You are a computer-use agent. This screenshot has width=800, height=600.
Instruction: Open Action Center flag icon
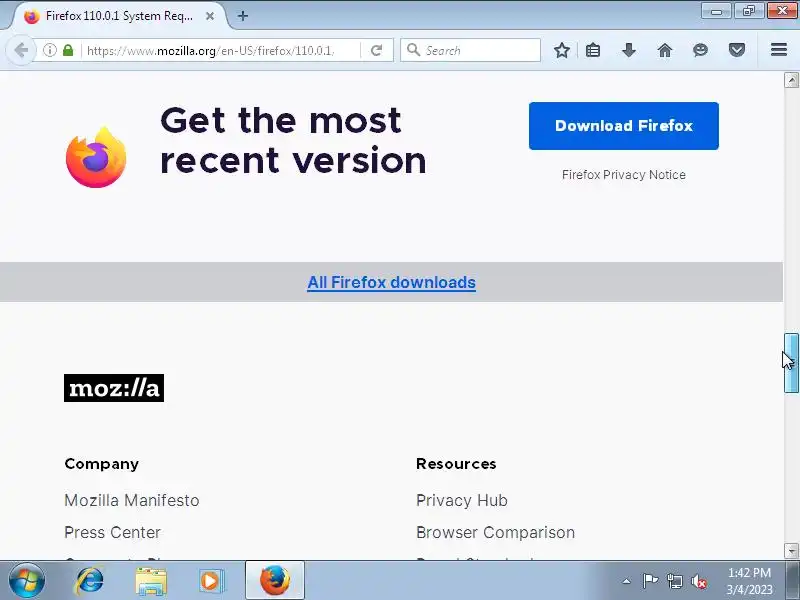[650, 581]
